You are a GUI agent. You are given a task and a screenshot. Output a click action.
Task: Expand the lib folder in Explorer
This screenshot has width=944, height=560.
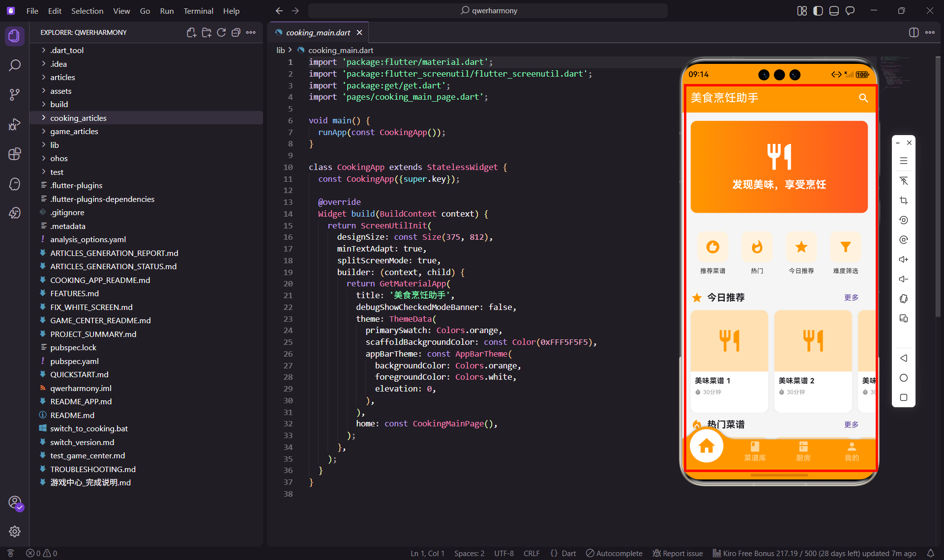(x=54, y=145)
